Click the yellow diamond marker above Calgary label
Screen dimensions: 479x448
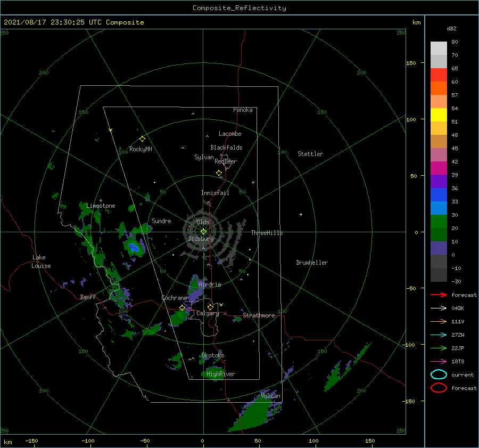[210, 307]
